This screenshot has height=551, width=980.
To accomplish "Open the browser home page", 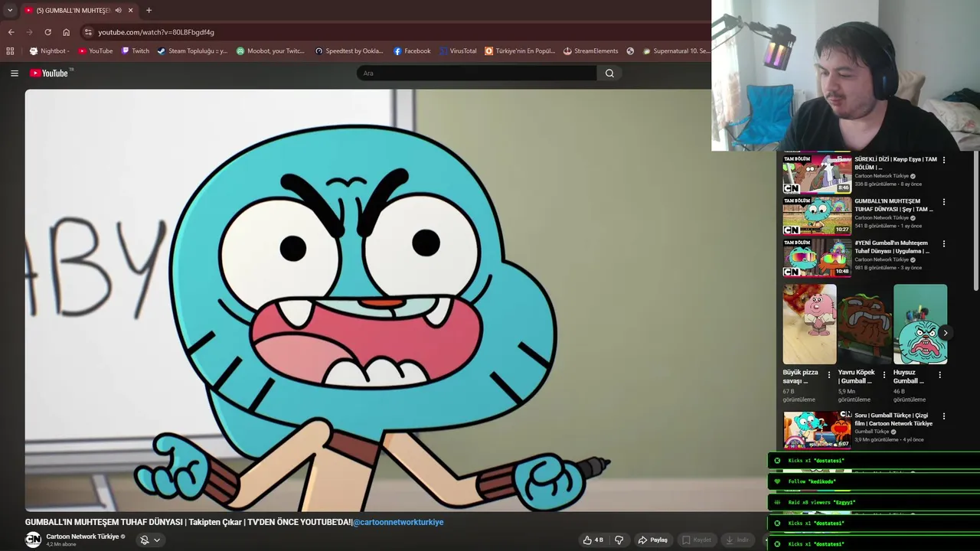I will (66, 32).
